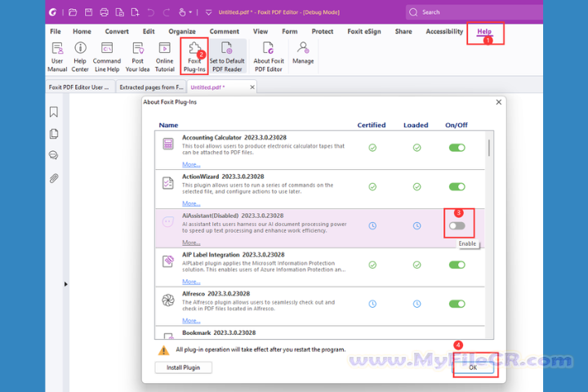
Task: Toggle off the ActionWizard plugin
Action: pyautogui.click(x=457, y=187)
